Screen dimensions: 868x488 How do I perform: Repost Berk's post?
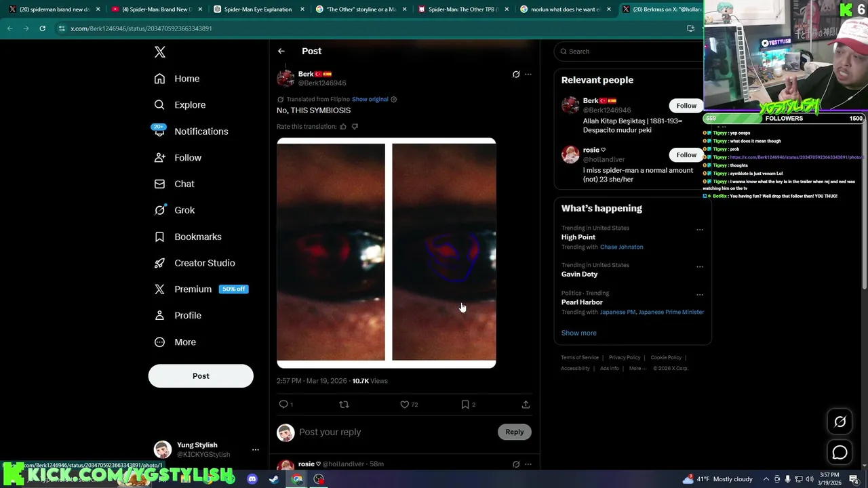[344, 405]
